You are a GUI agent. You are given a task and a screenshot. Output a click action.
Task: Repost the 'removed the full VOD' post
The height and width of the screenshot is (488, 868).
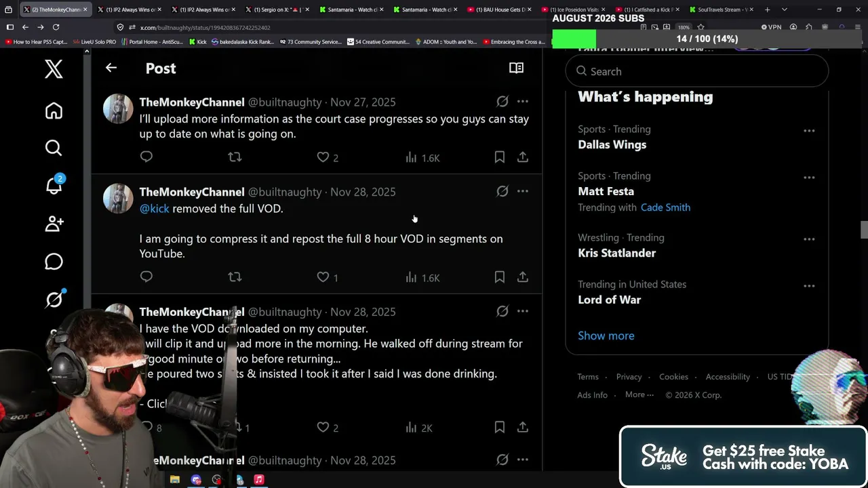click(x=235, y=277)
